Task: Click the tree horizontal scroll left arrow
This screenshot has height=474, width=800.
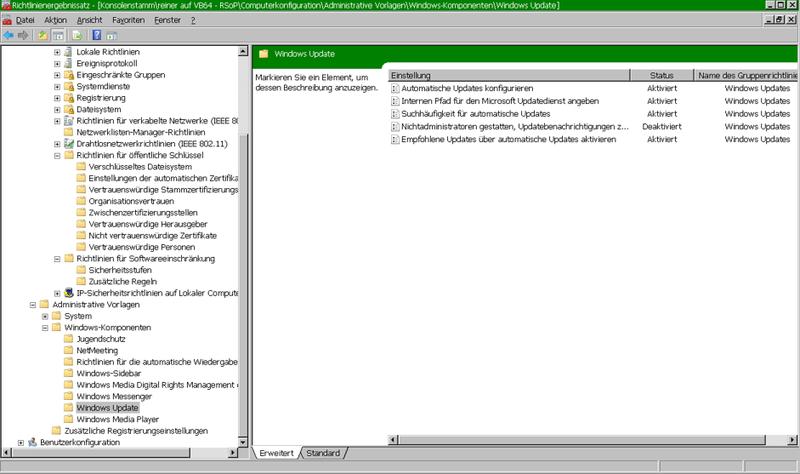Action: [x=7, y=453]
